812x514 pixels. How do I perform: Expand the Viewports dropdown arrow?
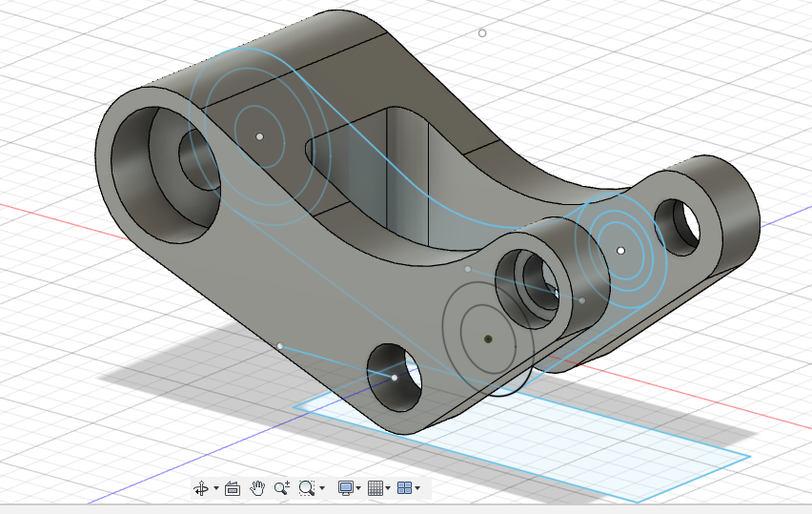[417, 489]
